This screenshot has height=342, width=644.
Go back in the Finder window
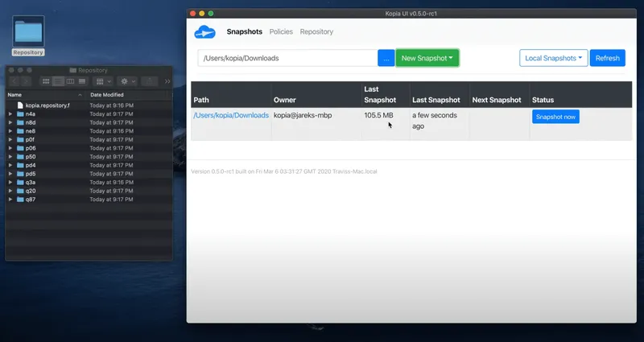pyautogui.click(x=14, y=81)
